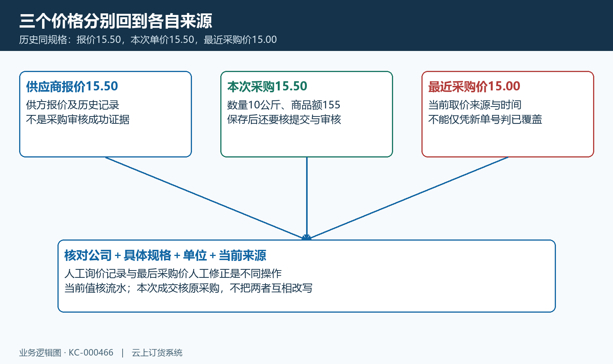Click the footer text 云上订货系统
This screenshot has height=364, width=613.
point(157,353)
